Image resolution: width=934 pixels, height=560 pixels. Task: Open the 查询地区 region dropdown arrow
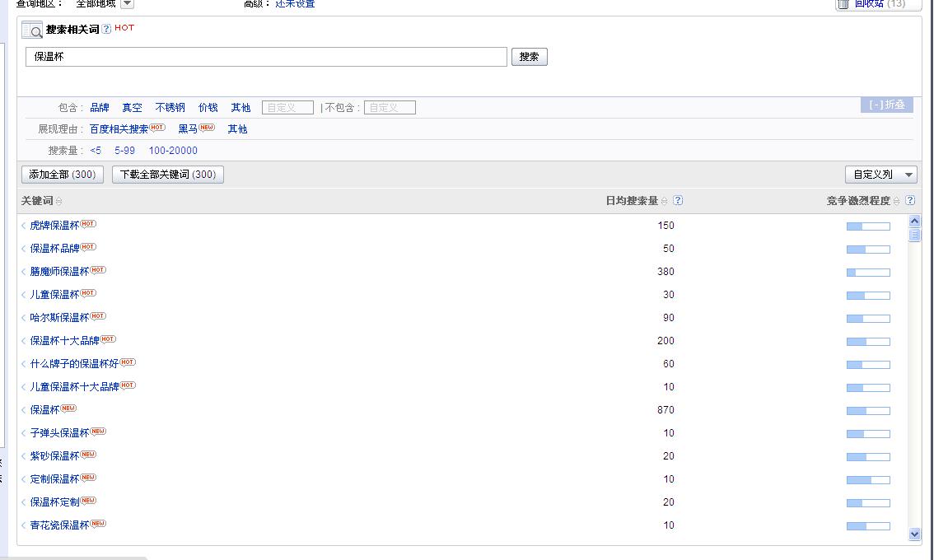coord(127,4)
